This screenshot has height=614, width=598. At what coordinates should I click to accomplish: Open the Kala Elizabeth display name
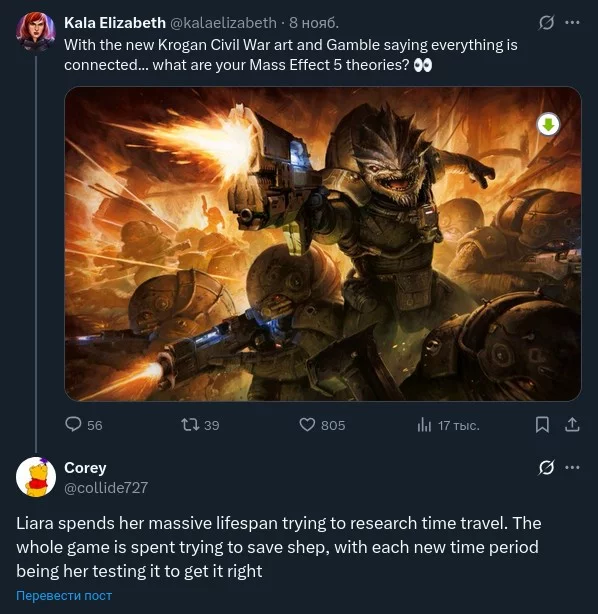[115, 23]
